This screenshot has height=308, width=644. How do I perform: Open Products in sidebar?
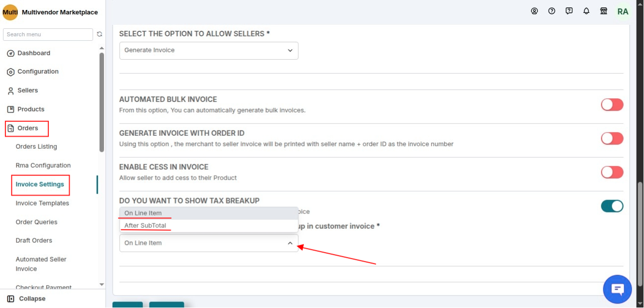pos(31,109)
